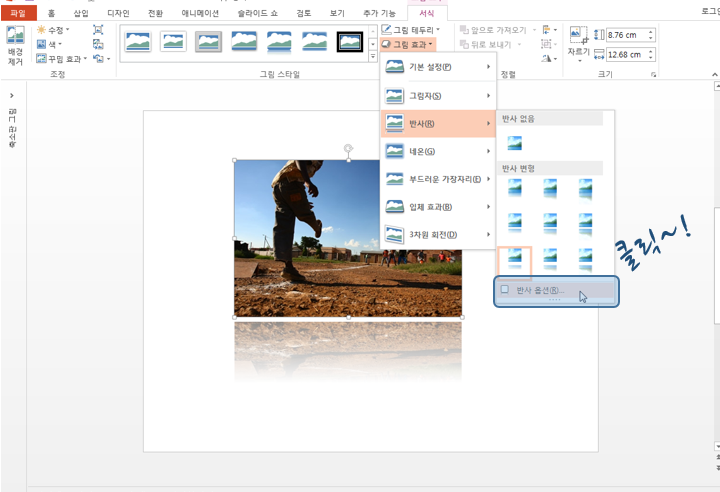Screen dimensions: 720x492
Task: Collapse the ribbon with the caret icon
Action: pos(714,74)
